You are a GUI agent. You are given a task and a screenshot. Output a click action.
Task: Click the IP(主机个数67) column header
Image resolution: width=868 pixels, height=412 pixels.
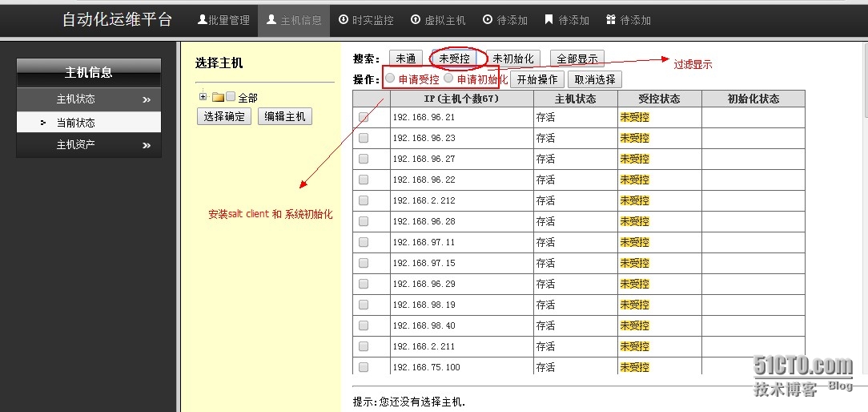(462, 99)
